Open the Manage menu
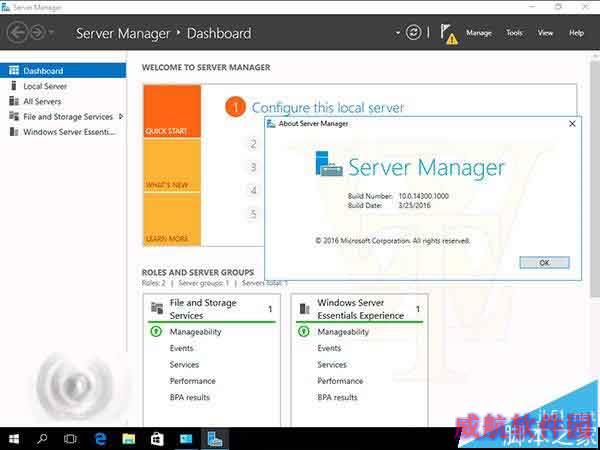 478,33
